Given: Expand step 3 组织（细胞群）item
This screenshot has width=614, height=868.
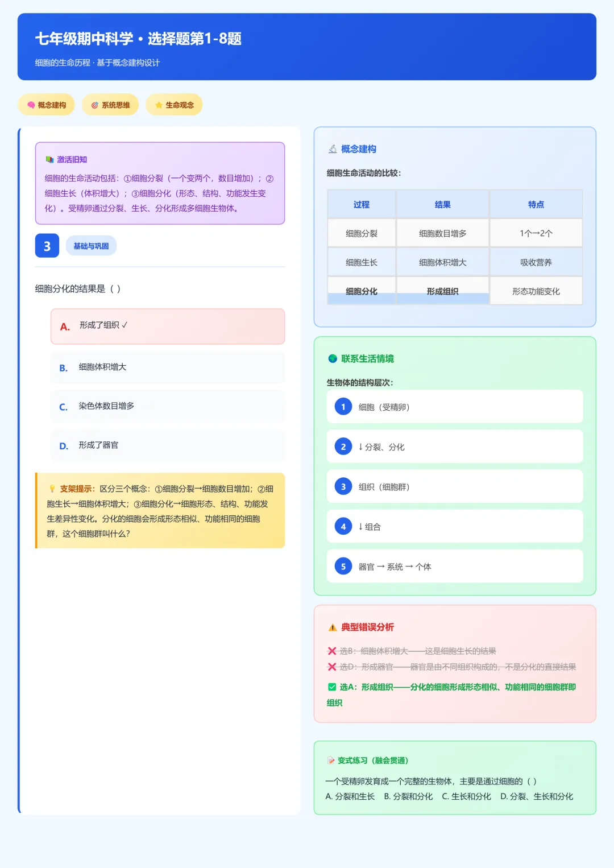Looking at the screenshot, I should click(454, 486).
